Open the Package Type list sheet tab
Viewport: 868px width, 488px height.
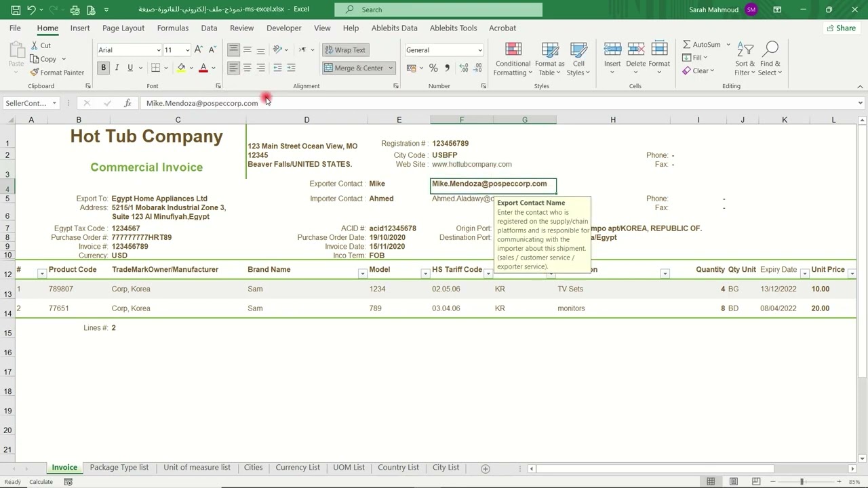pos(119,468)
